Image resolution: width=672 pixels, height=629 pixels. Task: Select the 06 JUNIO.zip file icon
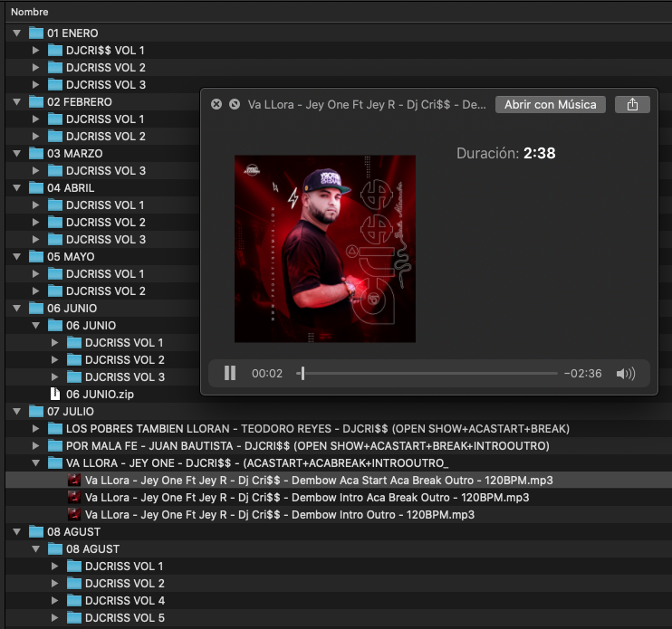click(55, 395)
